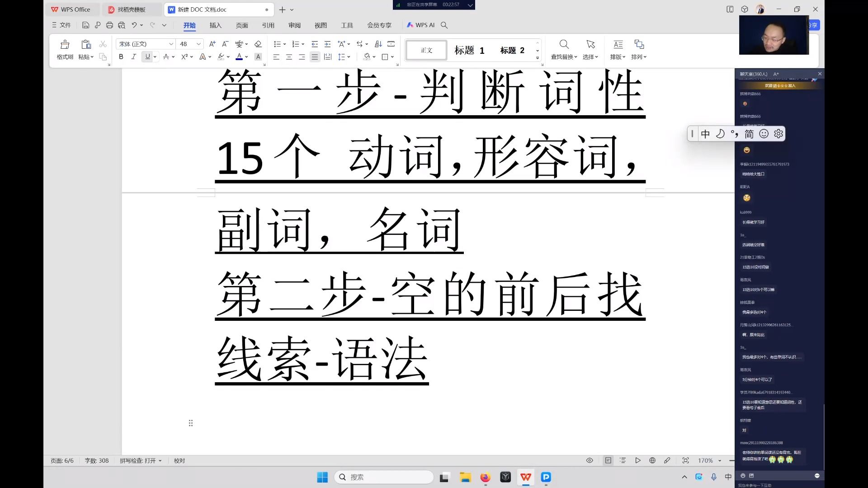
Task: Switch to the 页面 tab
Action: 242,25
